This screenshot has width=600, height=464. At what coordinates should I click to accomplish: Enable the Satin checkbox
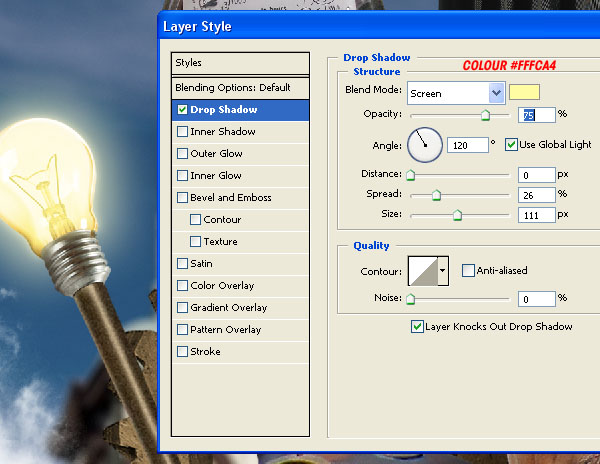click(183, 264)
